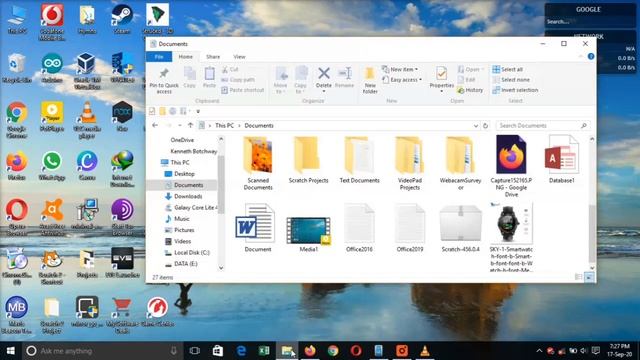Select OneDrive in navigation pane
640x360 pixels.
click(x=182, y=140)
